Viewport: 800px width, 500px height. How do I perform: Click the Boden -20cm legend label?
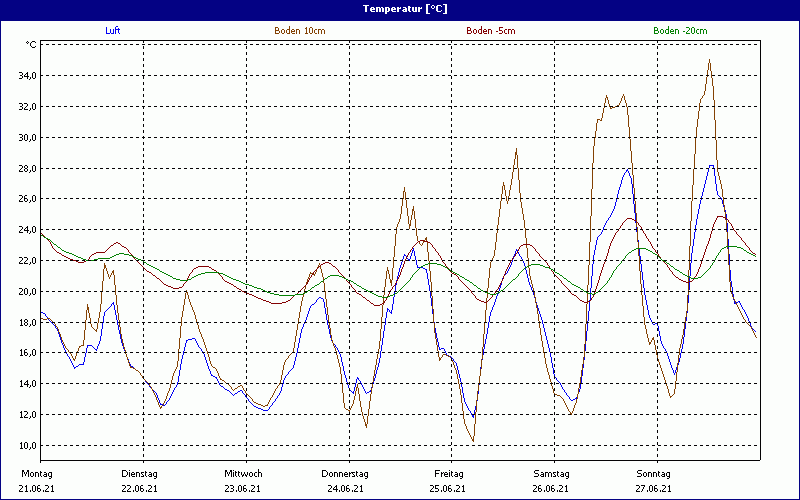[x=680, y=31]
